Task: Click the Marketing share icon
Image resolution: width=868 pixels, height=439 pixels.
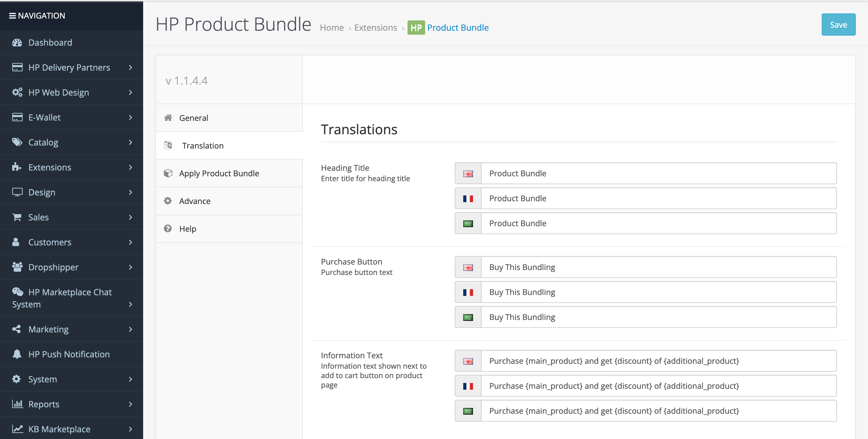Action: pyautogui.click(x=17, y=329)
